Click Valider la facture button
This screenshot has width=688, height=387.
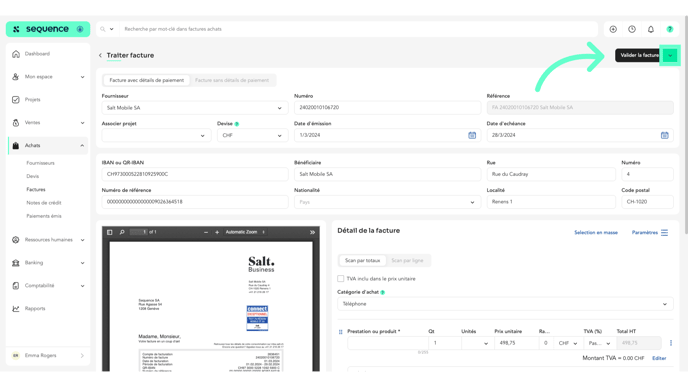click(x=638, y=55)
